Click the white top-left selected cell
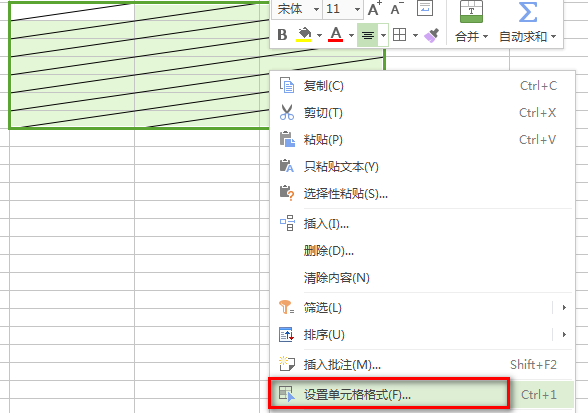The height and width of the screenshot is (413, 588). tap(72, 11)
